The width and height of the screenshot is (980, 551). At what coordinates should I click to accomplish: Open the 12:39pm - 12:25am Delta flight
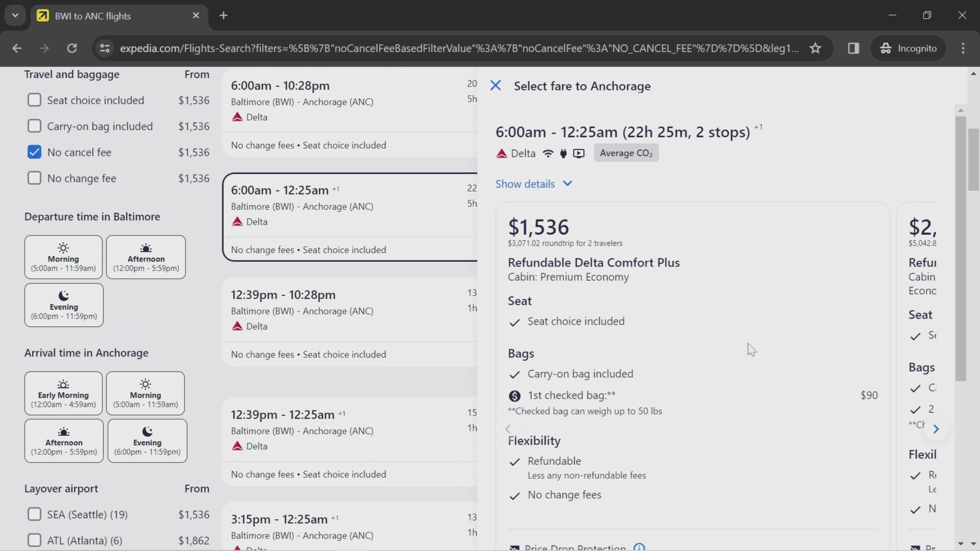(350, 442)
